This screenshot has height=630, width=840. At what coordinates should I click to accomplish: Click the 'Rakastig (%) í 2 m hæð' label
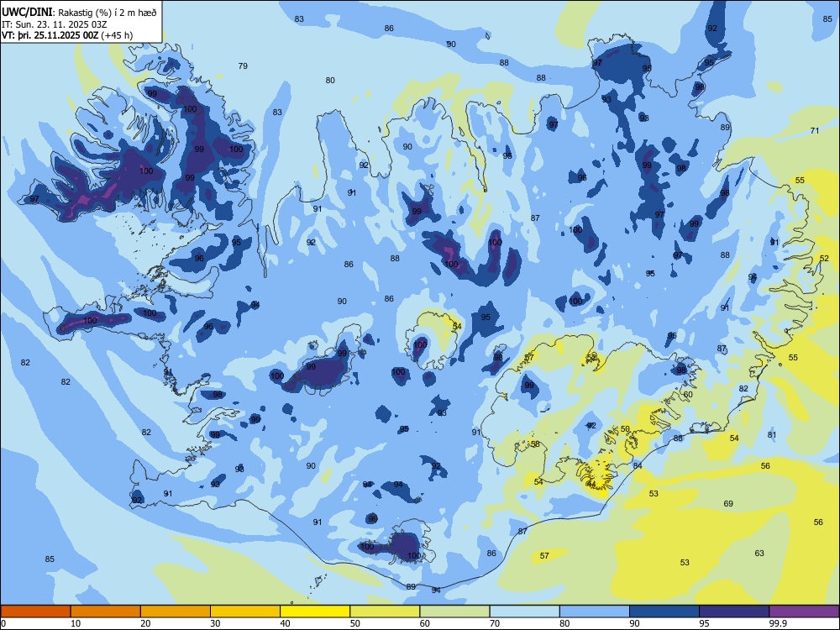[x=108, y=13]
